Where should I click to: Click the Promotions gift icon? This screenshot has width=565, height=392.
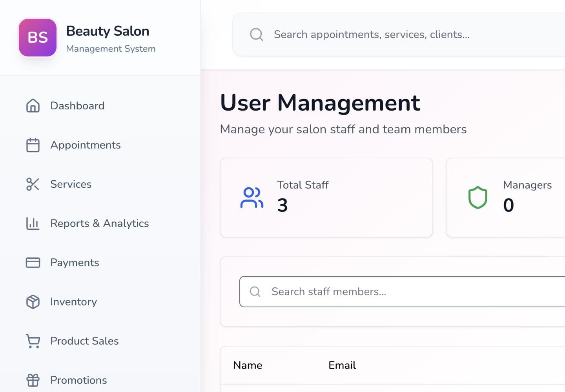(33, 380)
